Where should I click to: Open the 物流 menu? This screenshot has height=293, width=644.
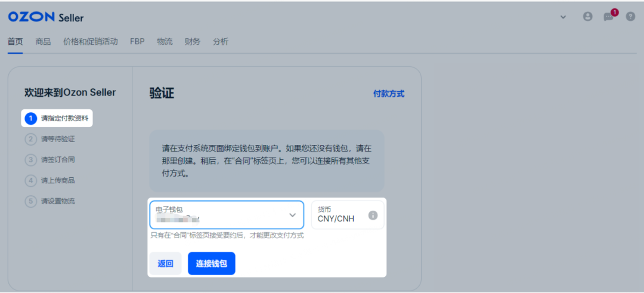(x=165, y=42)
